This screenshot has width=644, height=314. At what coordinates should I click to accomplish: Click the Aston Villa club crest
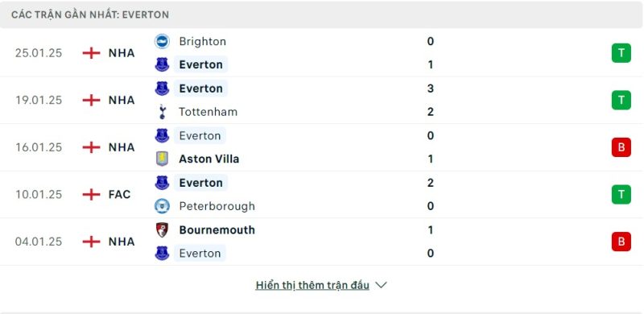click(162, 159)
